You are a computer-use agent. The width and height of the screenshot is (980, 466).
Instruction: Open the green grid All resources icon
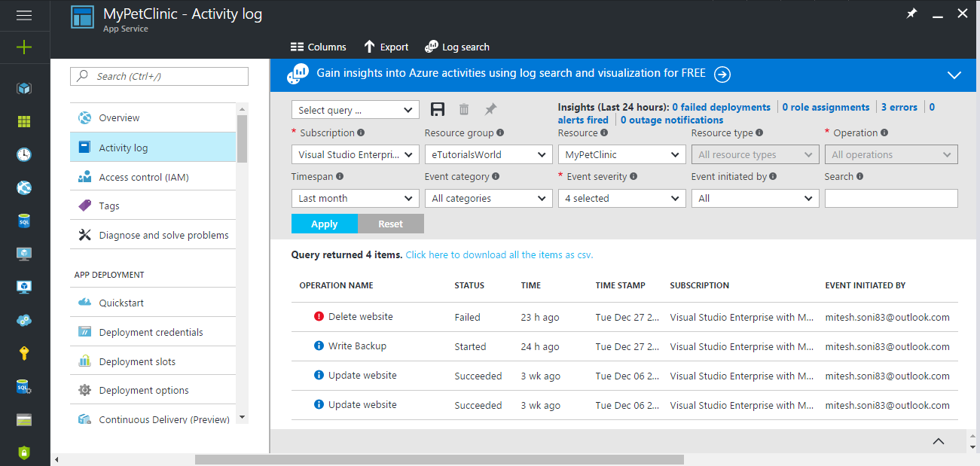[x=24, y=121]
